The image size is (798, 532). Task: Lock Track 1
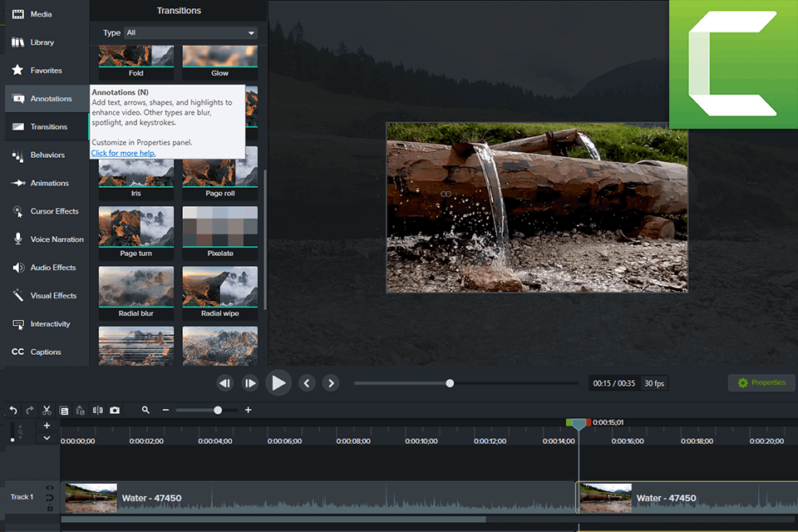click(49, 508)
